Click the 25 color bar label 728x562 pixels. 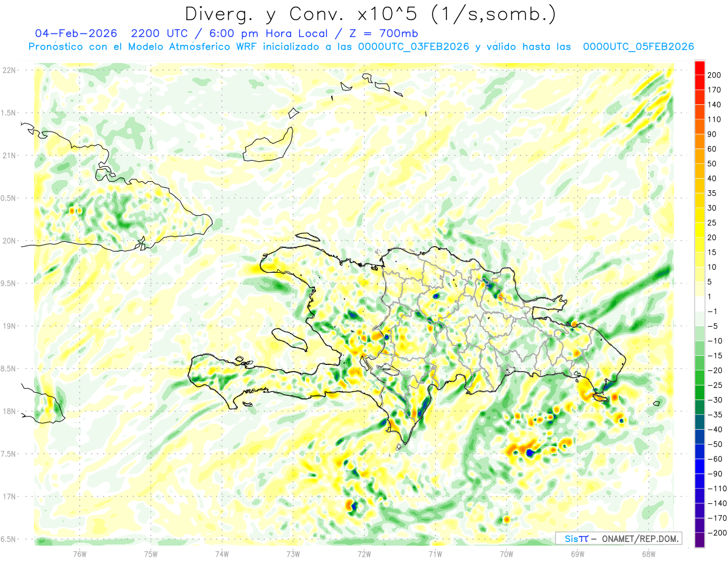pyautogui.click(x=712, y=222)
